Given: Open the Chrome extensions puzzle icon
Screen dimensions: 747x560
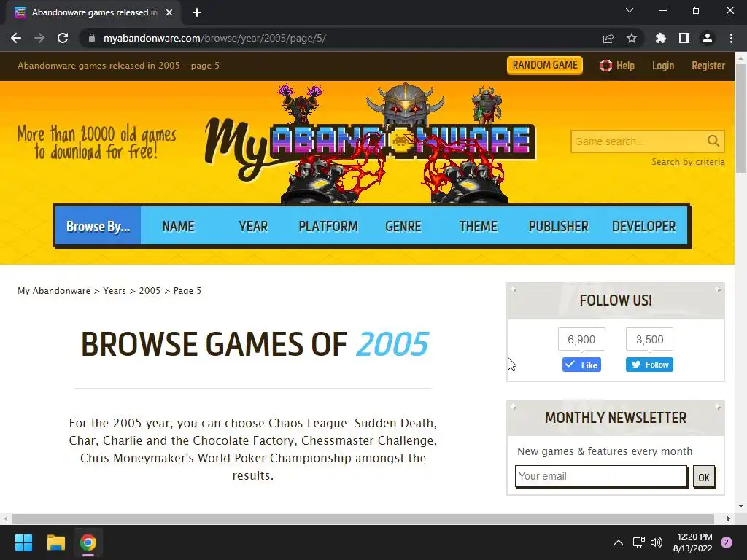Looking at the screenshot, I should point(660,38).
